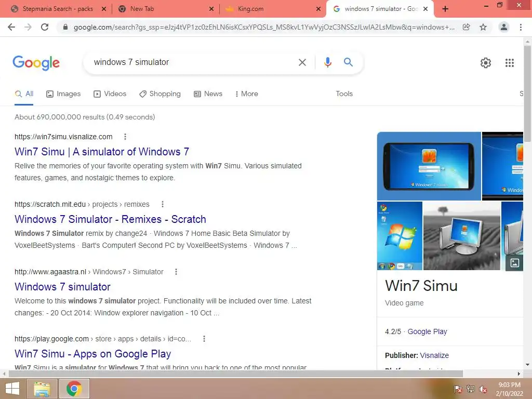View the grayscale monitor image
Viewport: 532px width, 399px height.
coord(462,236)
